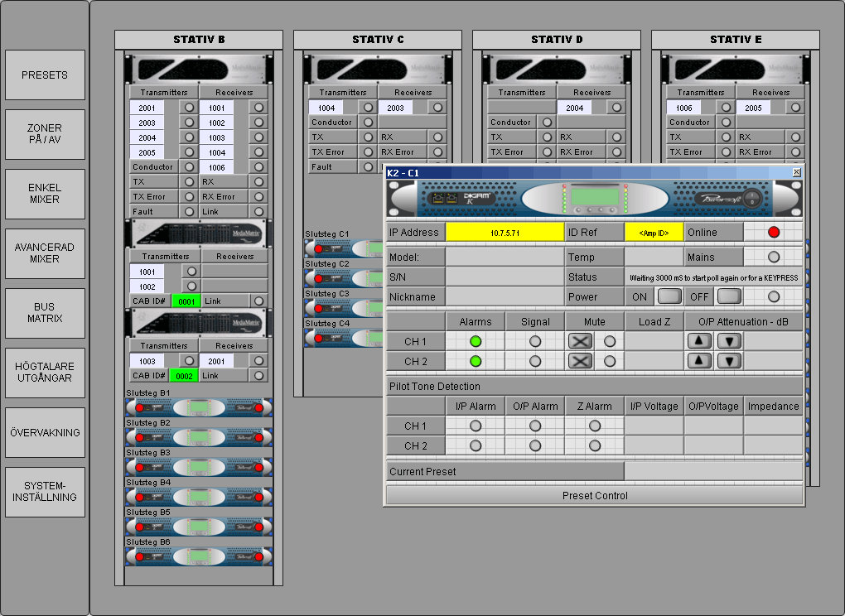
Task: Decrease CH 2 attenuation with down arrow
Action: pos(729,361)
